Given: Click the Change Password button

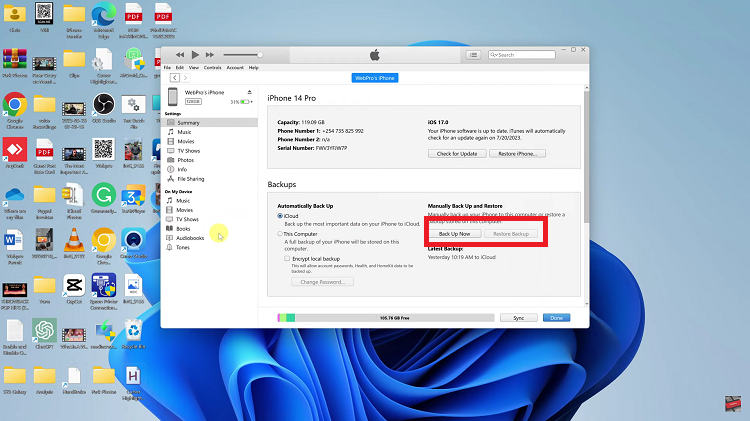Looking at the screenshot, I should [x=322, y=282].
